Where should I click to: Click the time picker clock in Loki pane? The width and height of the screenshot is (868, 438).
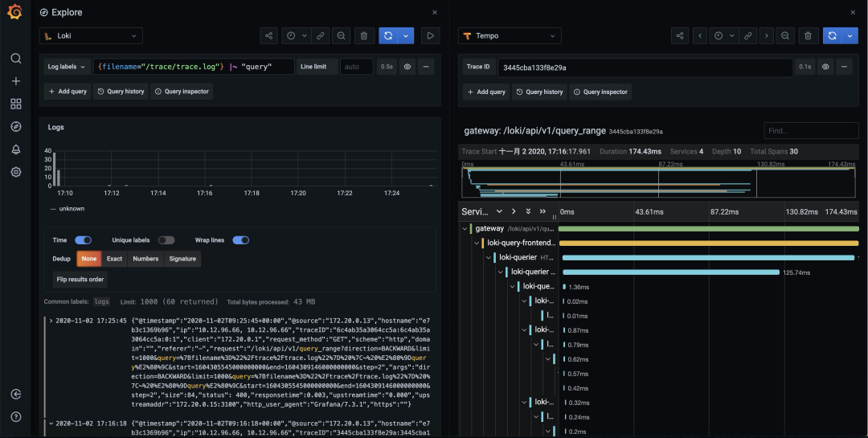point(291,35)
